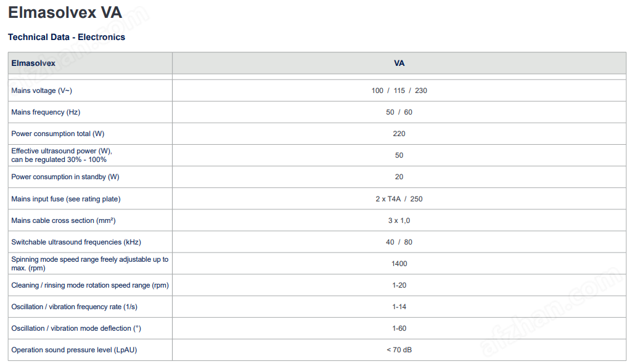Click 'Switchable ultrasound frequencies (kHz)' label
The height and width of the screenshot is (364, 630).
pyautogui.click(x=76, y=243)
